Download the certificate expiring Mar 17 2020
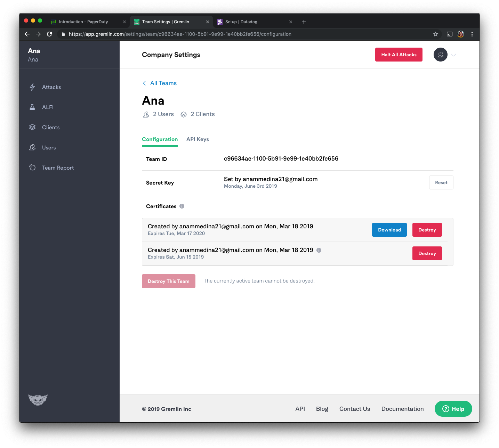The width and height of the screenshot is (499, 448). coord(389,230)
